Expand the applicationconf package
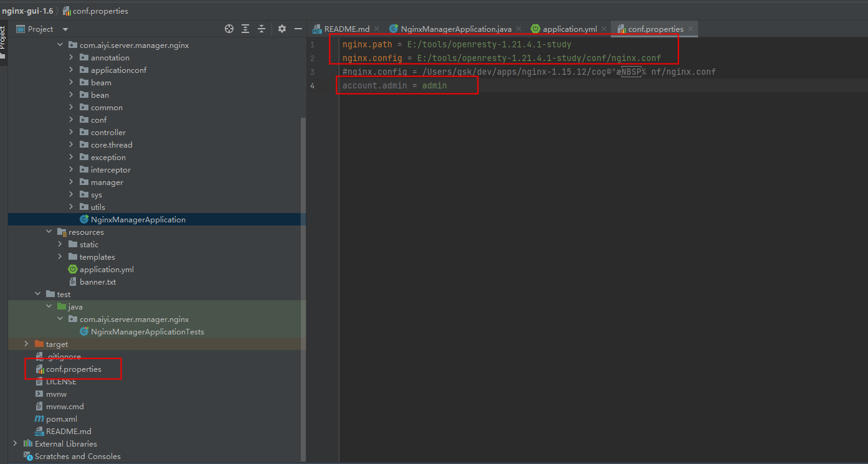This screenshot has width=868, height=464. [x=72, y=70]
